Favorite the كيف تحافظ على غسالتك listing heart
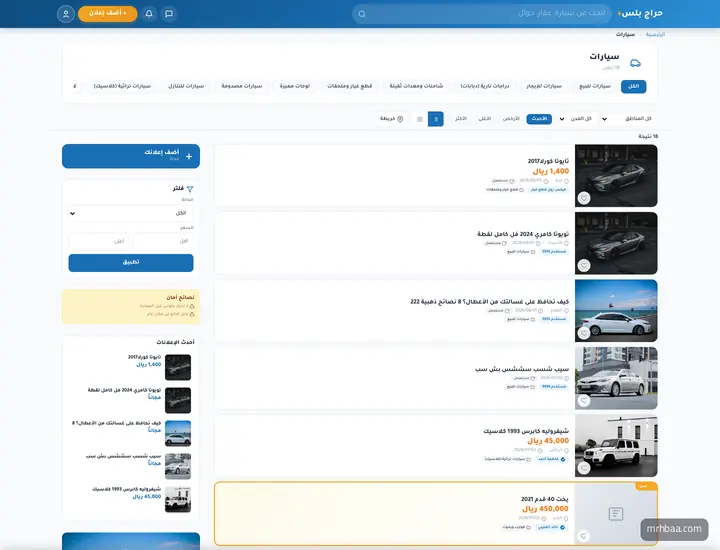Viewport: 720px width, 550px height. 584,333
